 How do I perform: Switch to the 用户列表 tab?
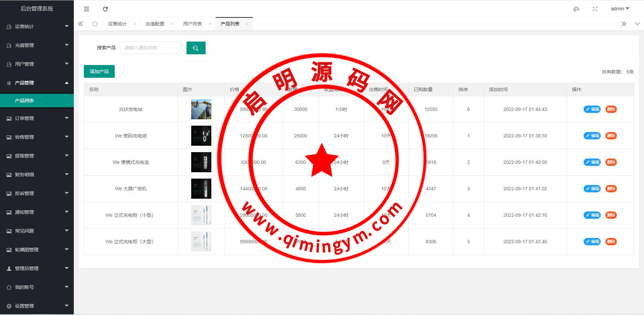(x=192, y=24)
